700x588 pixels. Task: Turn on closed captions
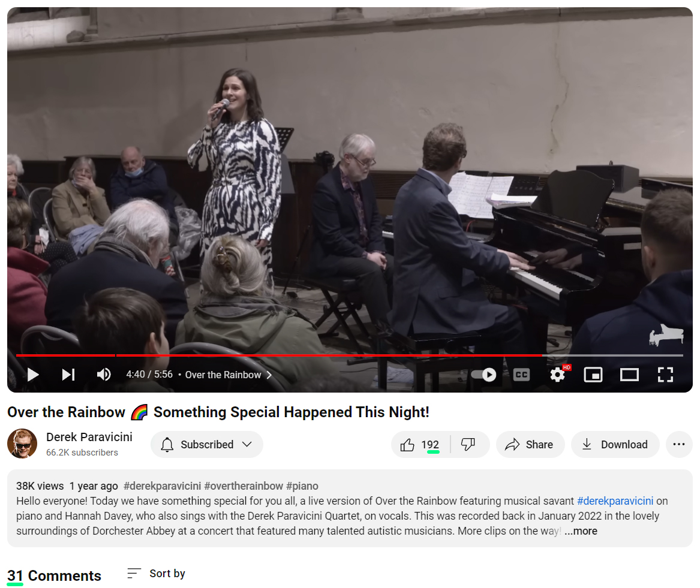[521, 375]
